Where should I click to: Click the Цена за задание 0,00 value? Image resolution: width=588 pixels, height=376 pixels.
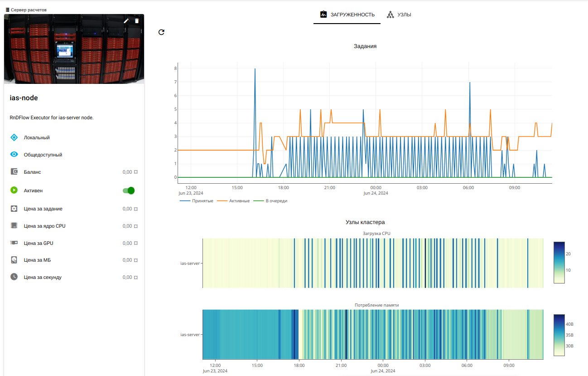point(127,209)
